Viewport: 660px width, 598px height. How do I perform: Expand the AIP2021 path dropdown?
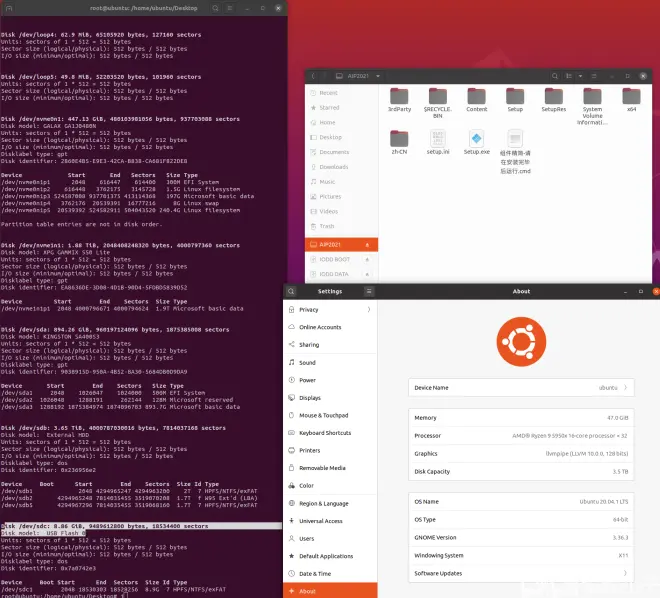[x=378, y=76]
